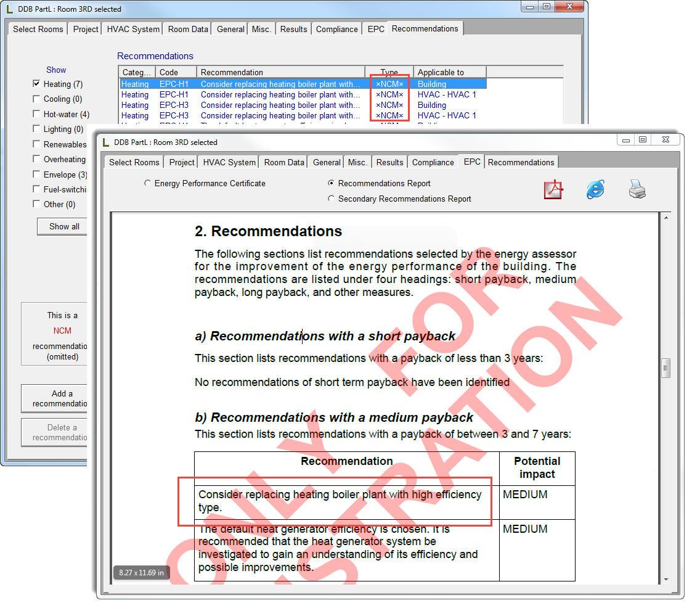Switch to Recommendations tab in front window
700x608 pixels.
coord(521,162)
